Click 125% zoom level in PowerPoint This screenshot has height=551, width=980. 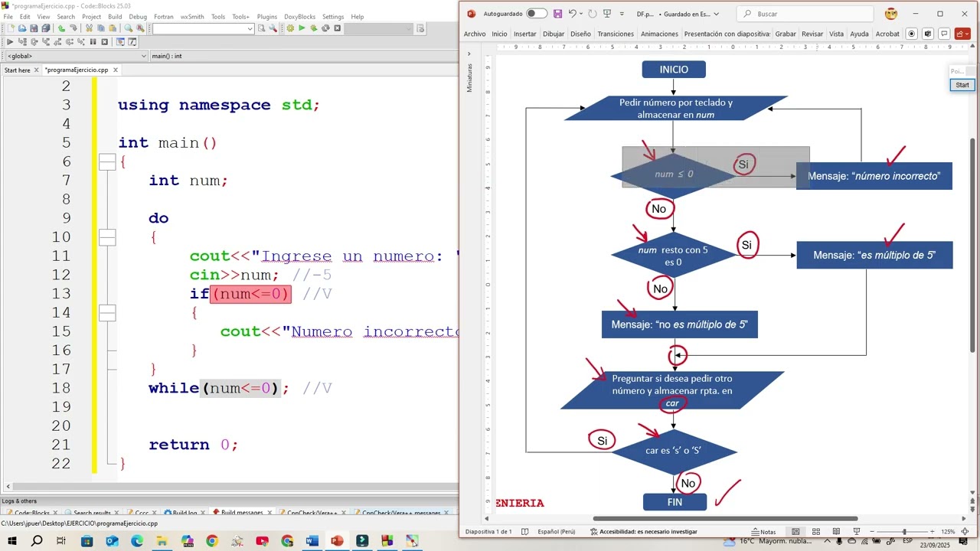(948, 532)
